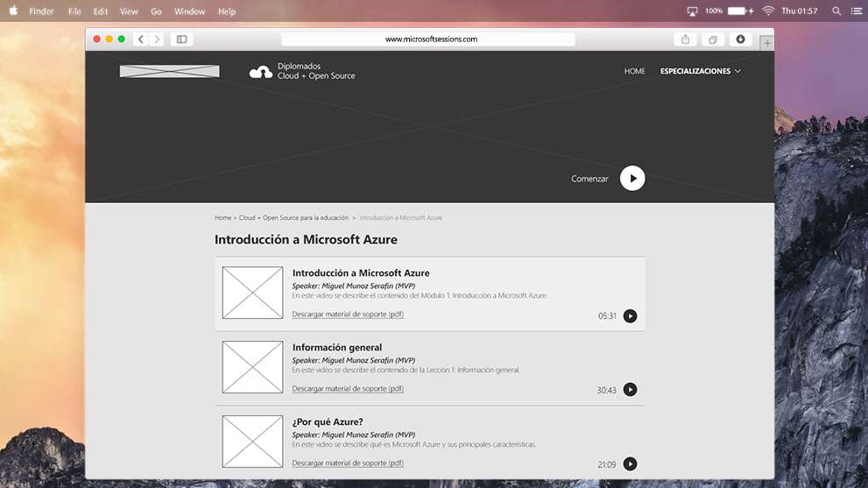868x488 pixels.
Task: Click the Share icon in Safari toolbar
Action: coord(685,39)
